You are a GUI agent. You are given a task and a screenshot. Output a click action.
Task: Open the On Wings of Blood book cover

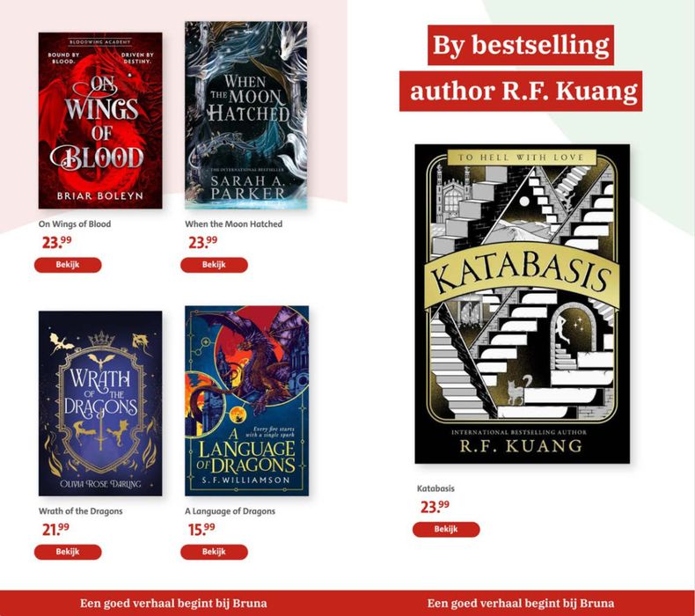click(x=100, y=121)
